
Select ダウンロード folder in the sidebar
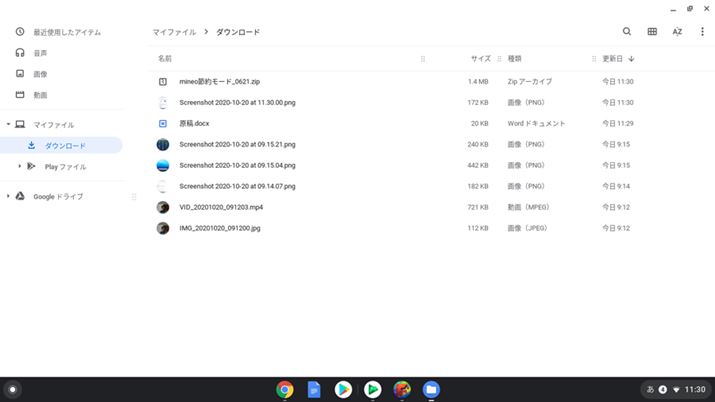tap(65, 146)
